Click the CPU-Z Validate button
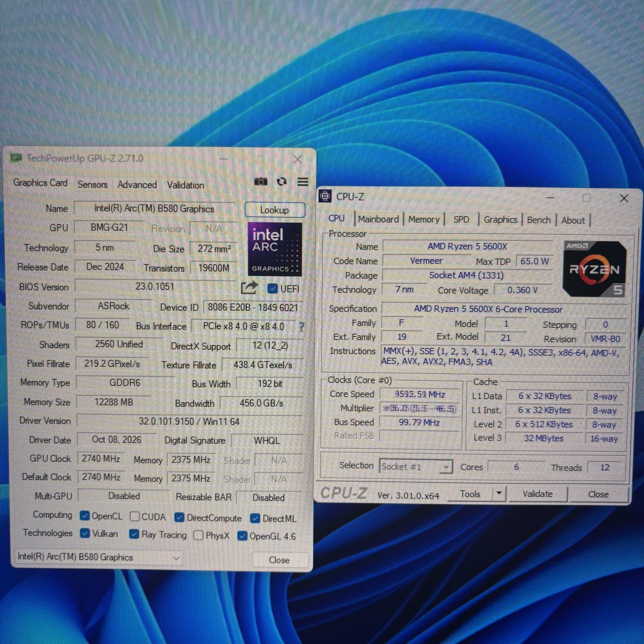644x644 pixels. pyautogui.click(x=537, y=494)
